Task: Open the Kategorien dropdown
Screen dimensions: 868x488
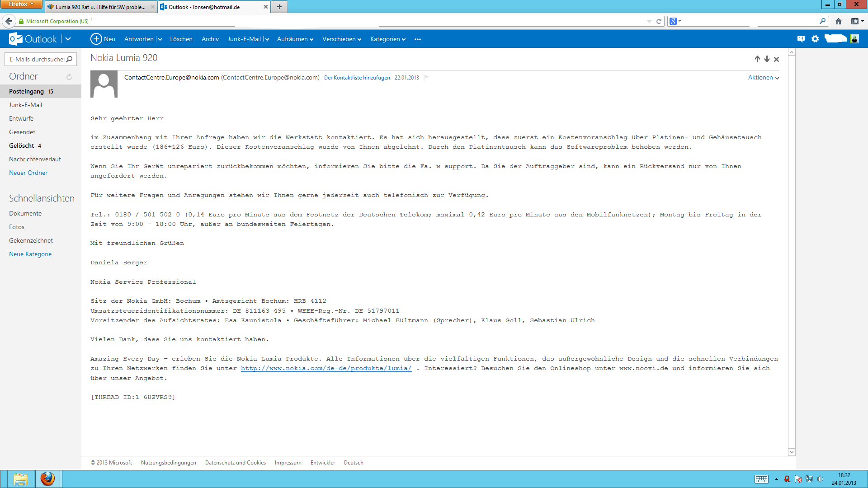Action: point(387,39)
